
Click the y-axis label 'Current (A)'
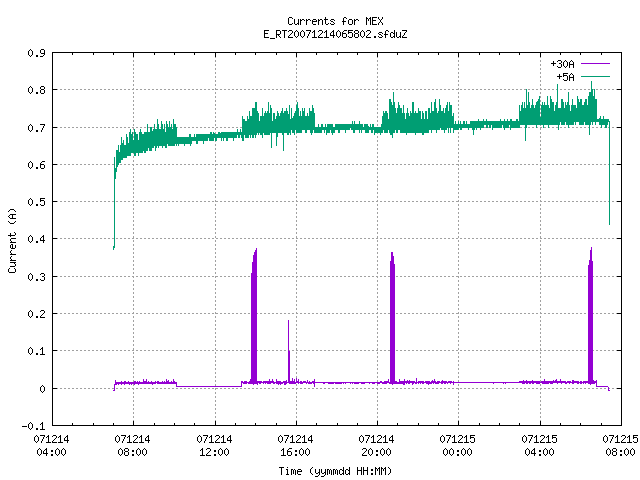pos(13,241)
